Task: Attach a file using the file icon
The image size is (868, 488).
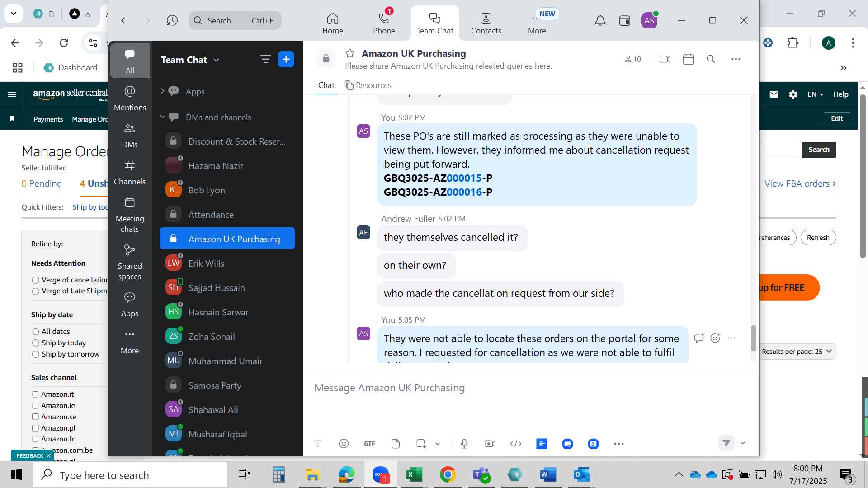Action: 395,444
